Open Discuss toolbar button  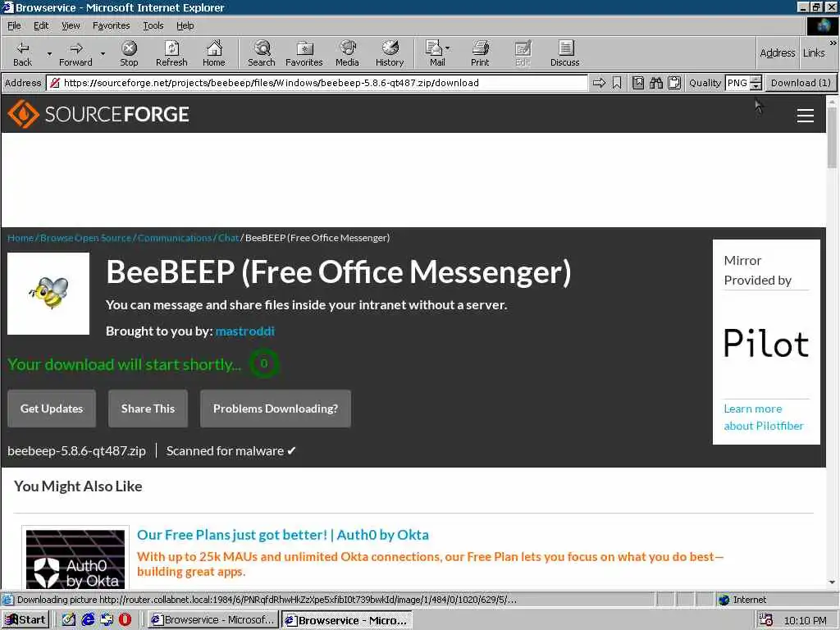[x=564, y=53]
